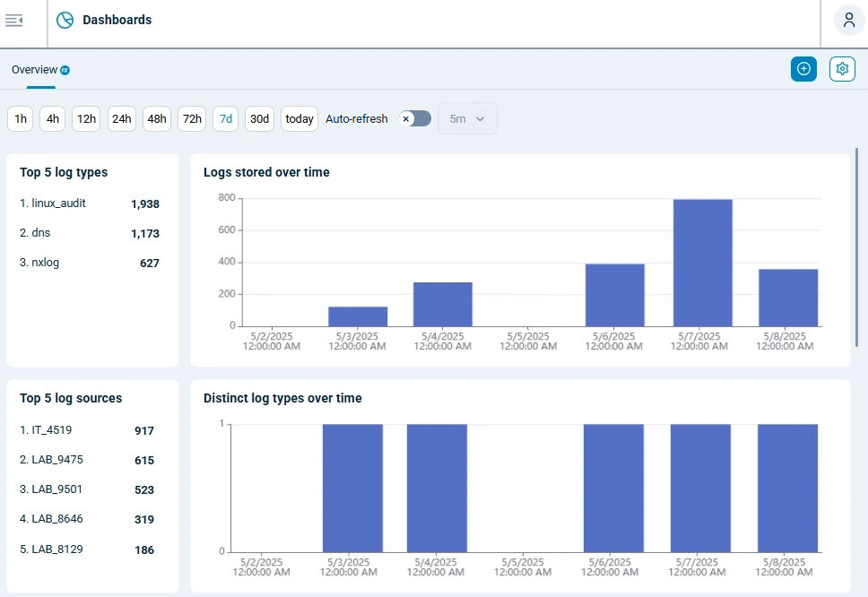Select the 24h time range

tap(121, 118)
